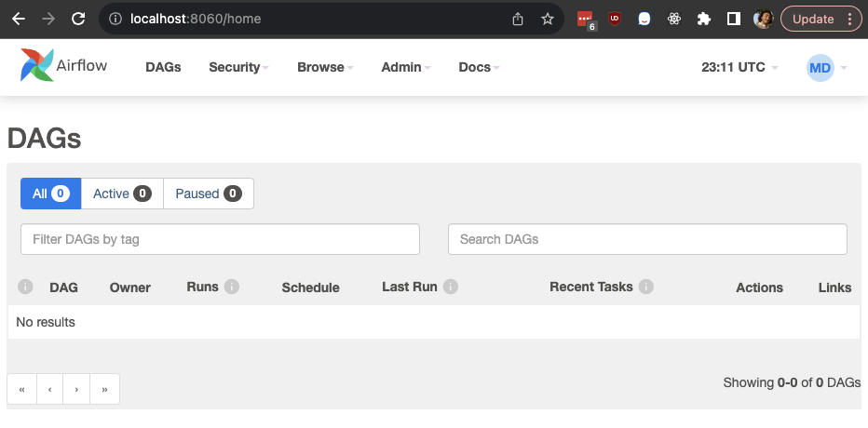The width and height of the screenshot is (868, 428).
Task: Click the browser share page icon
Action: [x=519, y=19]
